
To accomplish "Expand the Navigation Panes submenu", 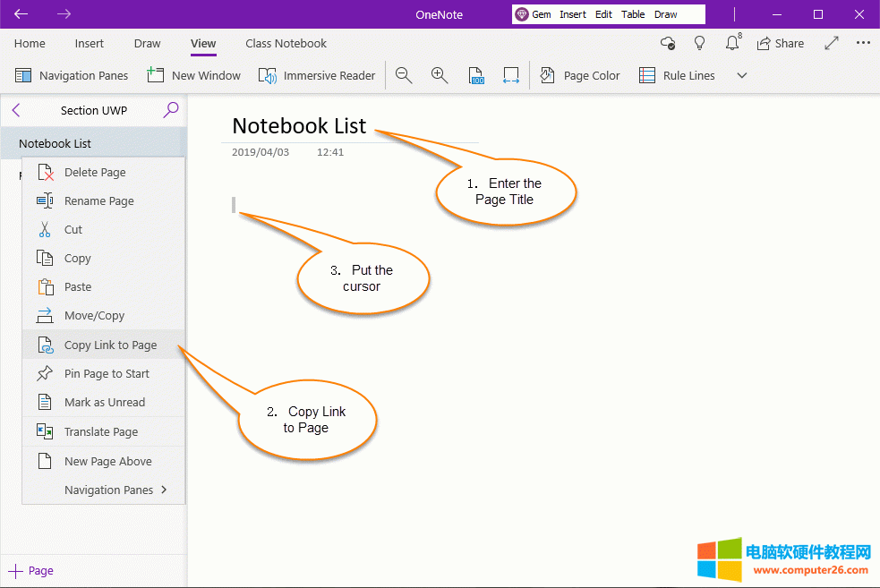I will [x=107, y=490].
